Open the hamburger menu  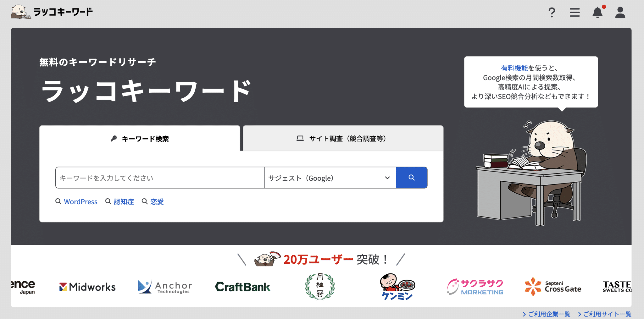pyautogui.click(x=575, y=12)
